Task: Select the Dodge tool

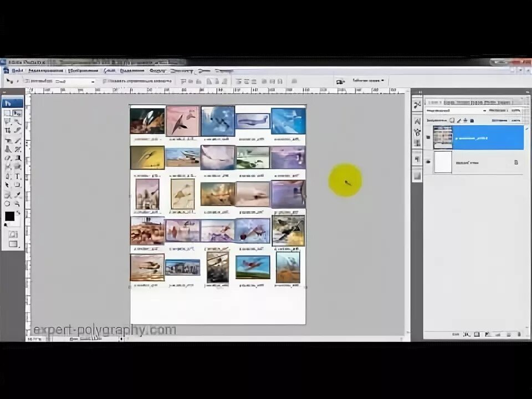Action: 17,167
